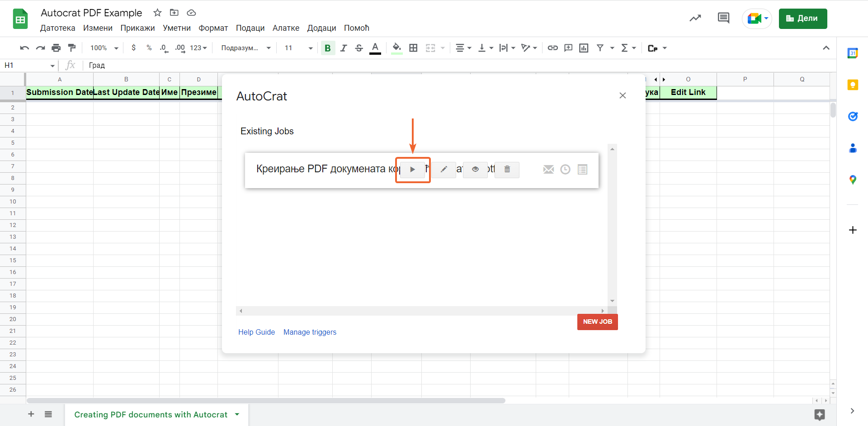Toggle strikethrough formatting
The height and width of the screenshot is (426, 868).
point(359,48)
